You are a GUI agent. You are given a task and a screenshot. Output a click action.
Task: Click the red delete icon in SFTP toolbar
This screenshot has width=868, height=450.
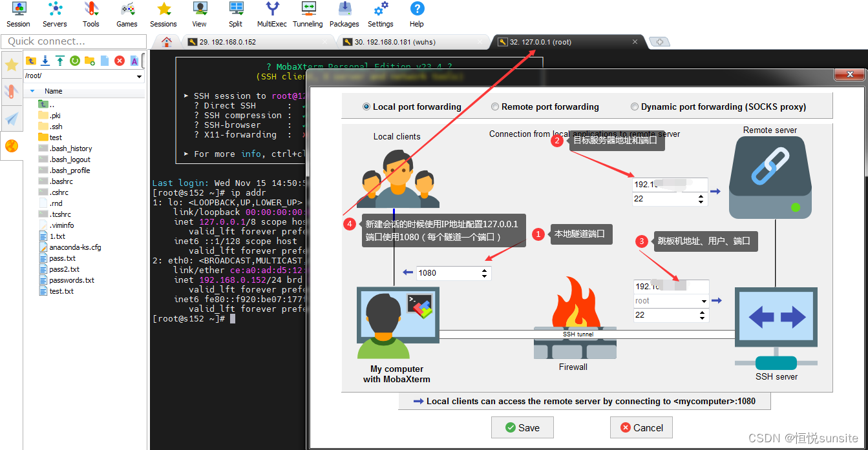click(120, 61)
